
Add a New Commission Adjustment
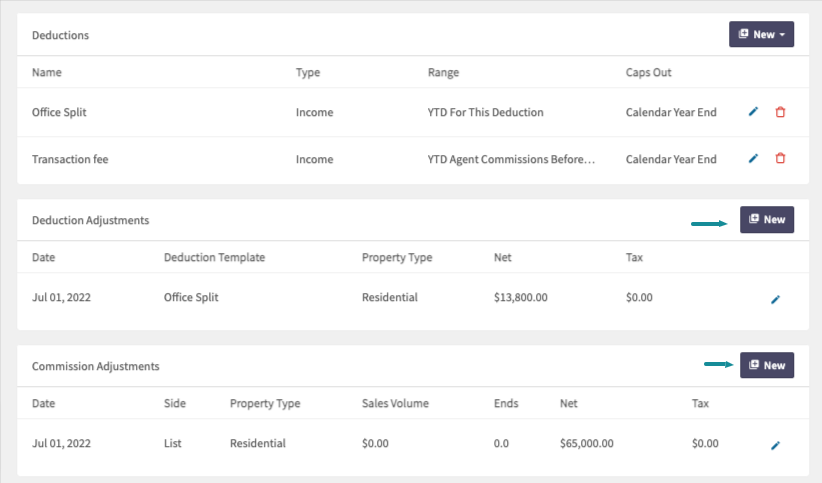click(767, 365)
